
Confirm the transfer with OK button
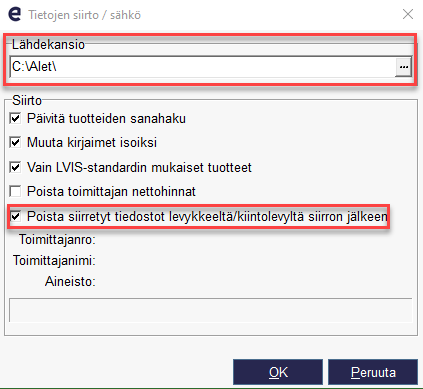[278, 372]
